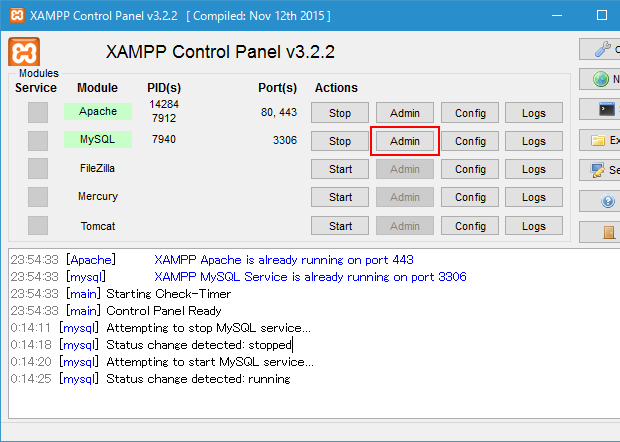Viewport: 620px width, 442px height.
Task: Open the Mercury Config menu
Action: pyautogui.click(x=470, y=197)
